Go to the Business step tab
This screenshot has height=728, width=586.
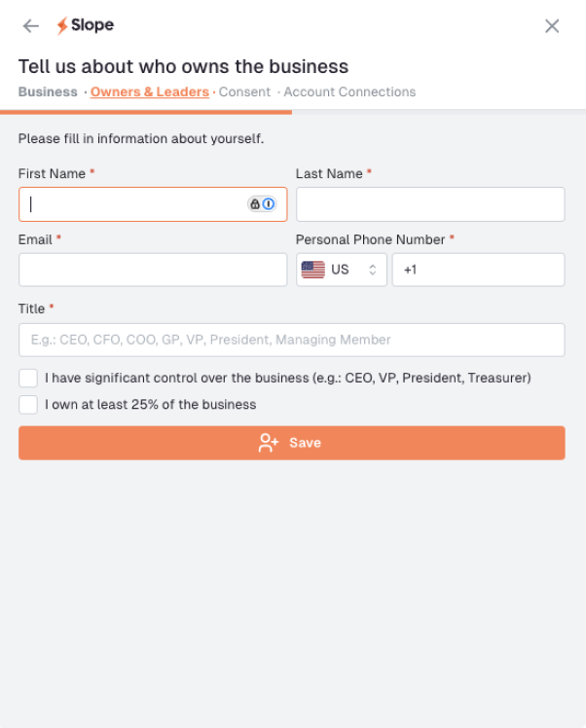pyautogui.click(x=48, y=92)
